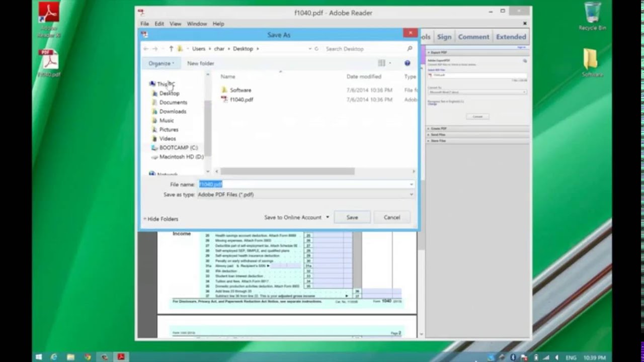The height and width of the screenshot is (362, 644).
Task: Click the New folder button
Action: tap(200, 63)
